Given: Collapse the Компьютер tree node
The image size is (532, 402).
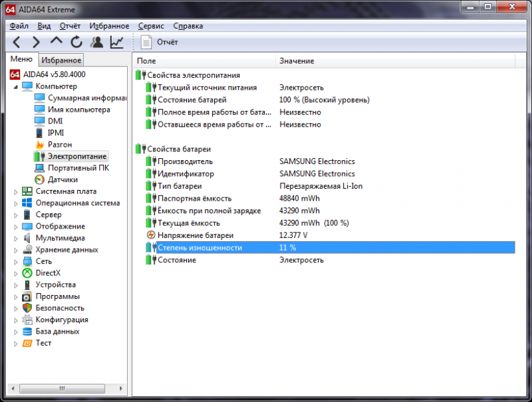Looking at the screenshot, I should point(15,86).
